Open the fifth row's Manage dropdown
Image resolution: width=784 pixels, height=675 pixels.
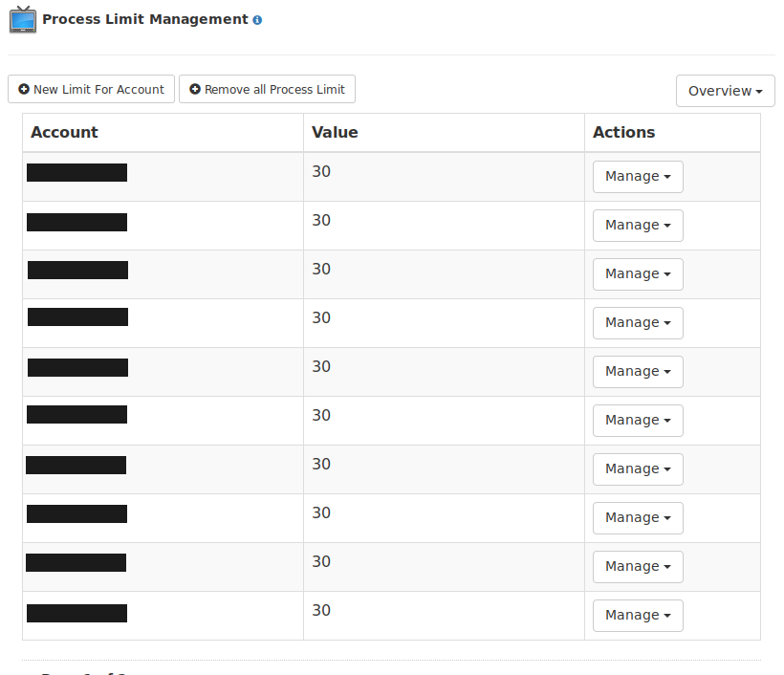click(638, 372)
